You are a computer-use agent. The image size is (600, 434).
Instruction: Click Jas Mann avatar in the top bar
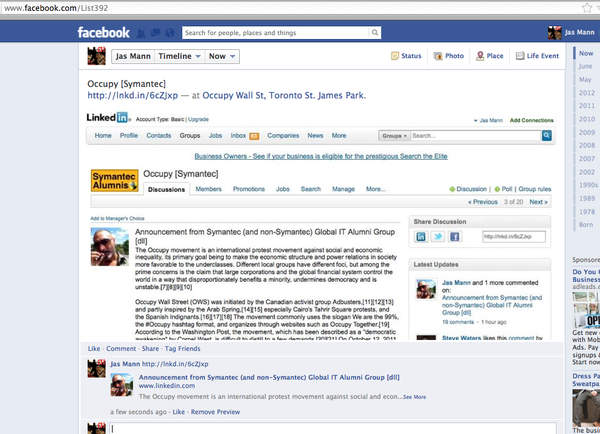554,33
